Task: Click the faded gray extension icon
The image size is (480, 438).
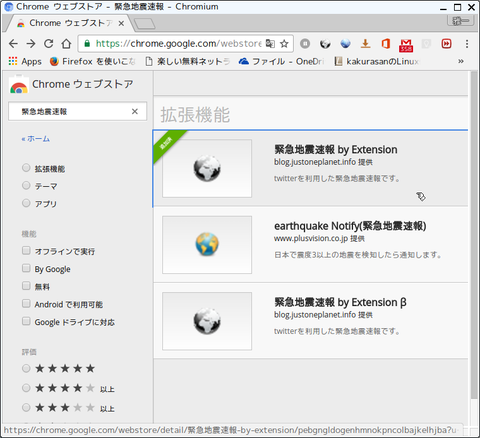Action: pos(426,44)
